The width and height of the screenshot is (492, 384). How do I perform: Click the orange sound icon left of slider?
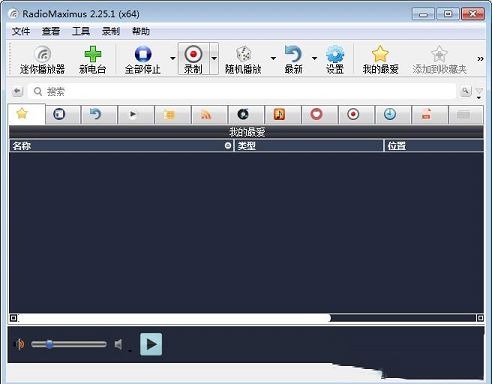point(20,344)
